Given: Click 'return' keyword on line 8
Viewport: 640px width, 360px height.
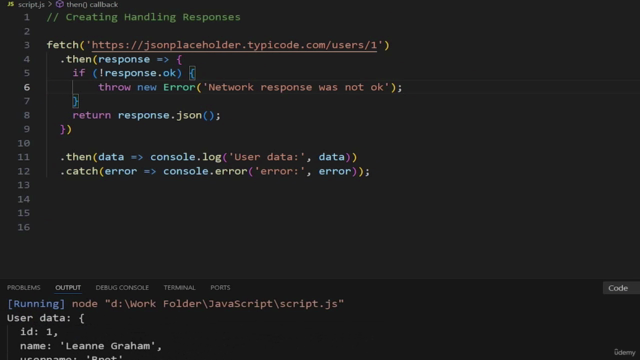Looking at the screenshot, I should pyautogui.click(x=91, y=116).
